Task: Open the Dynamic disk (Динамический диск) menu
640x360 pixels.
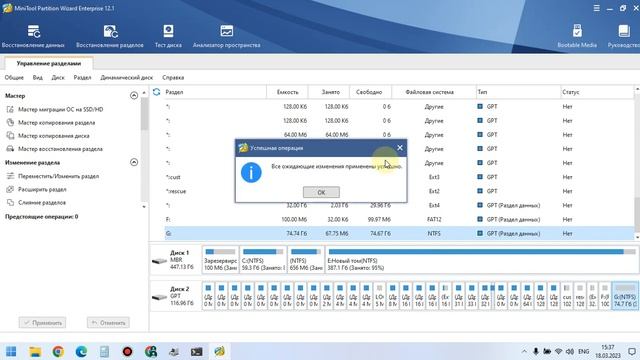Action: click(x=127, y=78)
